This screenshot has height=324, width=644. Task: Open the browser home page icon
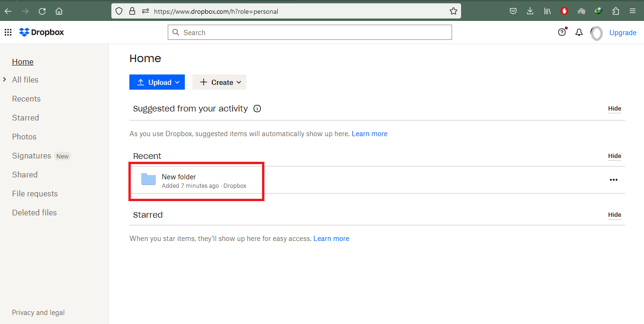pyautogui.click(x=59, y=11)
